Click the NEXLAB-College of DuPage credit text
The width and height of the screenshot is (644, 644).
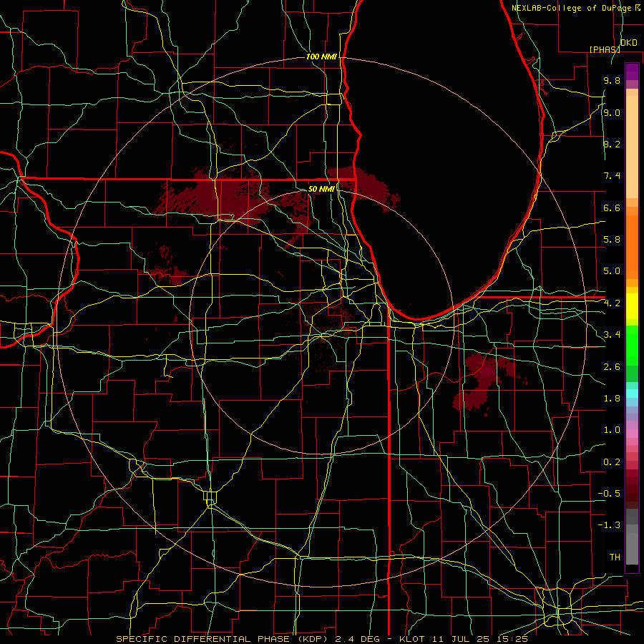pyautogui.click(x=571, y=8)
